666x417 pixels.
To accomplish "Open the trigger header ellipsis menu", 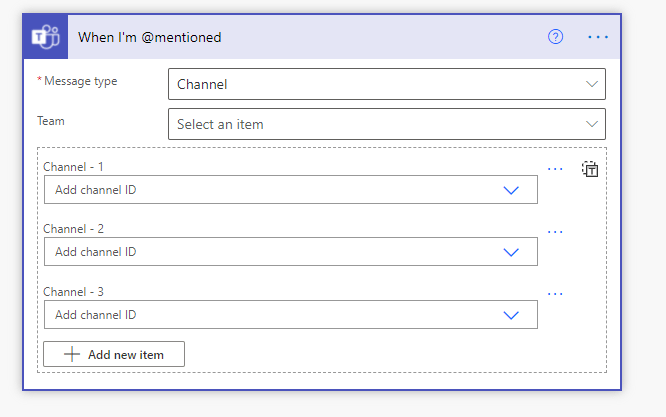I will [598, 37].
